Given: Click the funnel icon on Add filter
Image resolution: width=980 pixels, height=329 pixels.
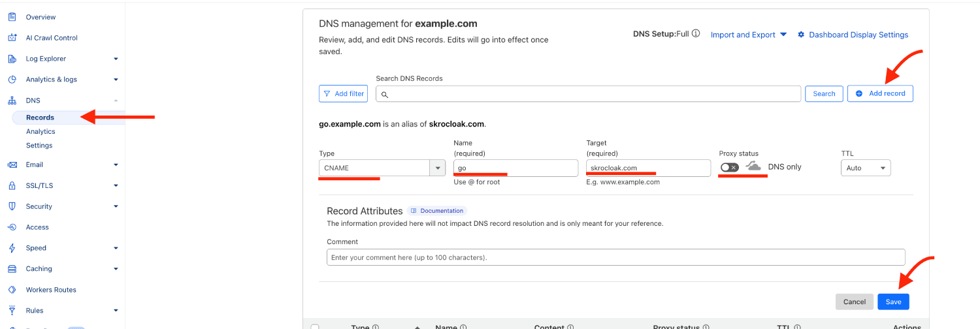Looking at the screenshot, I should tap(327, 94).
